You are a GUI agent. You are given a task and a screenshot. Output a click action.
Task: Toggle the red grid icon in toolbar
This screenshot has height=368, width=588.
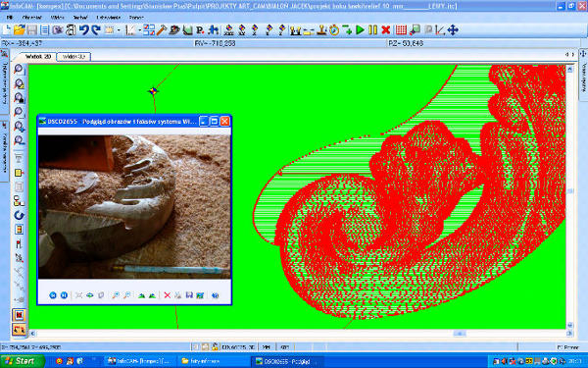click(401, 30)
